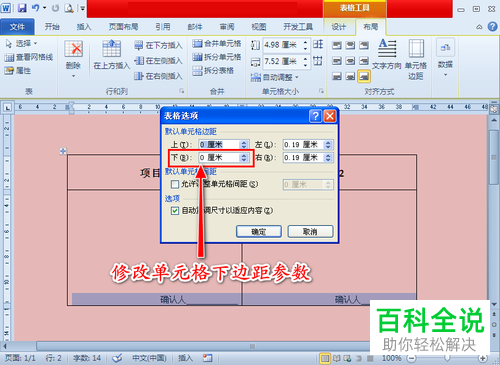
Task: Open print preview icon in quick access toolbar
Action: tap(69, 8)
